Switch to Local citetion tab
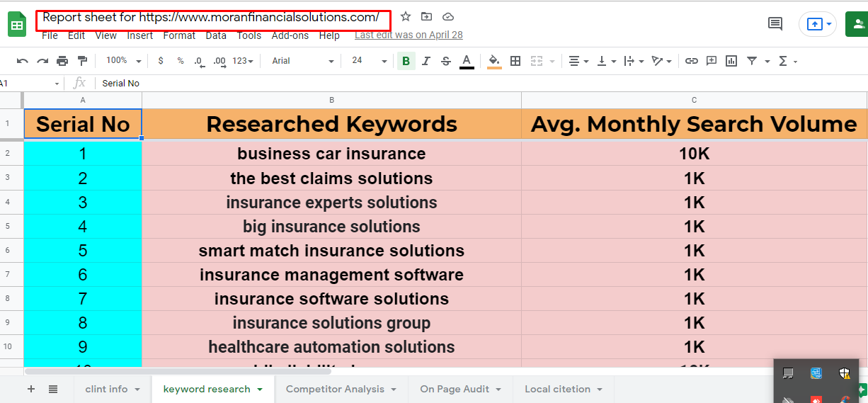The image size is (868, 403). (564, 389)
